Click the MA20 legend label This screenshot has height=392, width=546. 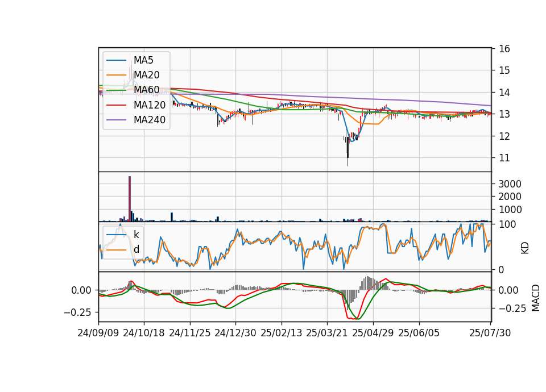tap(147, 75)
